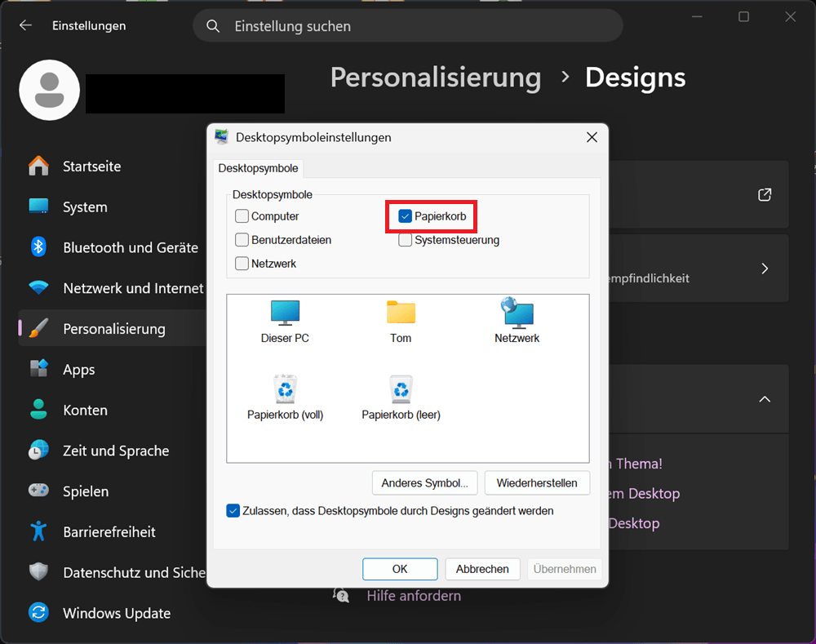Select the Tom user folder icon
Image resolution: width=816 pixels, height=644 pixels.
point(401,322)
